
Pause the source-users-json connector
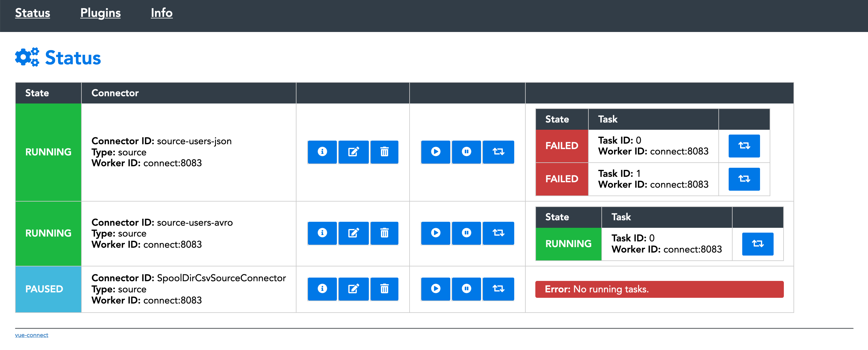466,152
